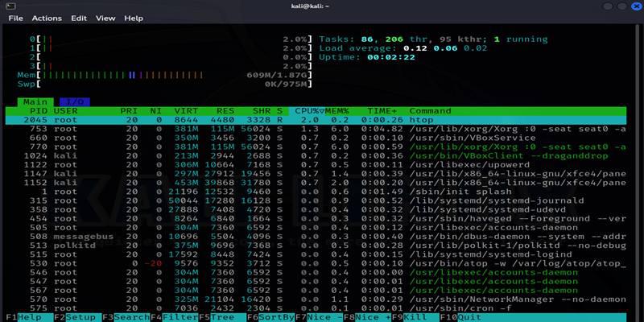644x322 pixels.
Task: Sort by the CPU% column header
Action: pyautogui.click(x=307, y=111)
